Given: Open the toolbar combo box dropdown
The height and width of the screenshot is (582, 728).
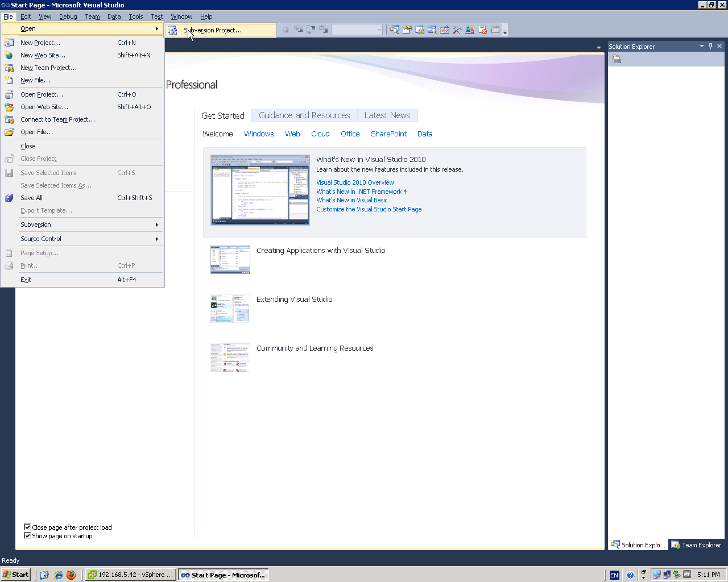Looking at the screenshot, I should 379,30.
